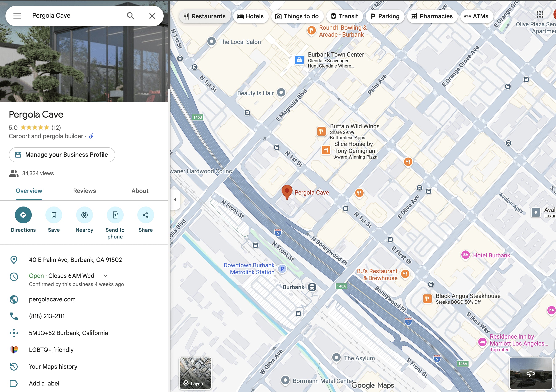Viewport: 556px width, 392px height.
Task: Select the Pharmacies chip
Action: point(432,16)
